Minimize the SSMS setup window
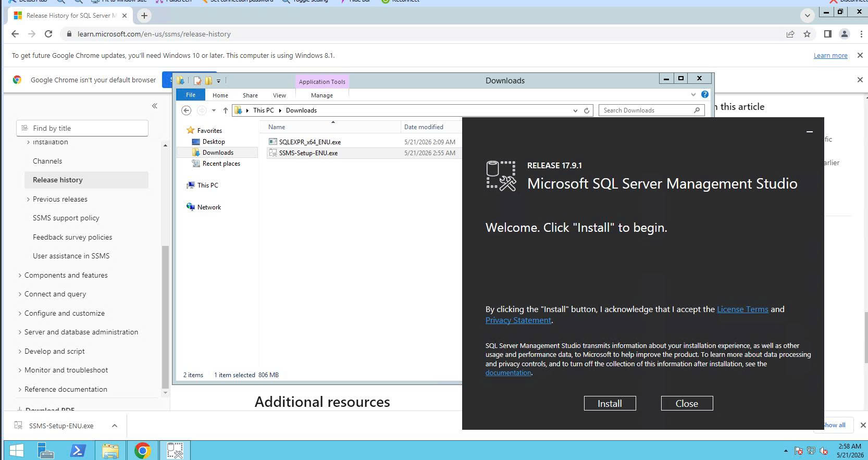This screenshot has width=868, height=460. coord(809,132)
